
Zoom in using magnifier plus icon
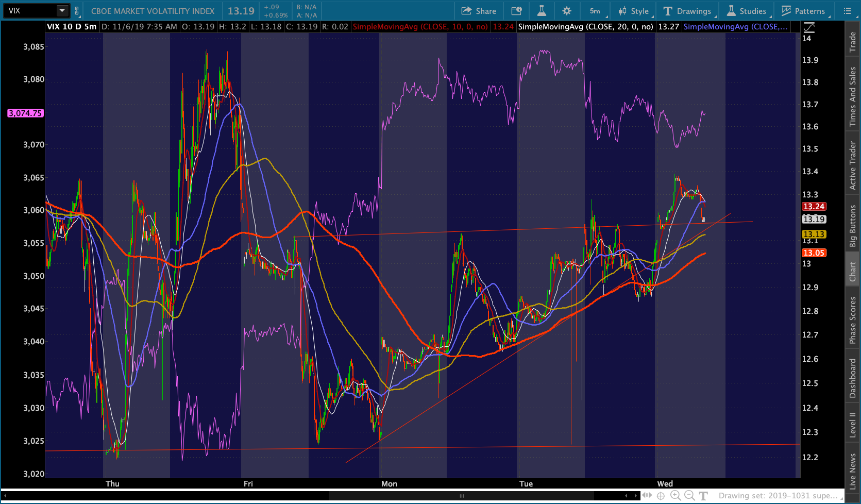point(676,496)
